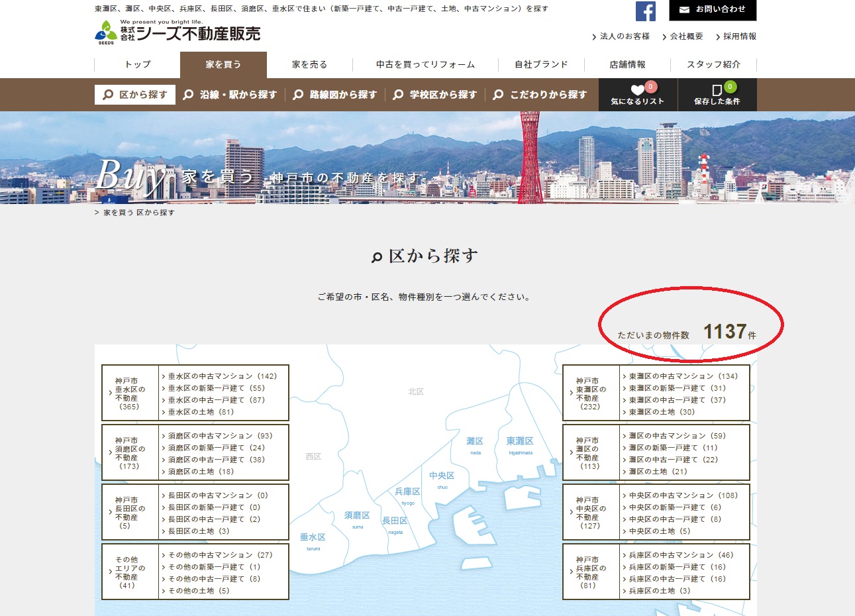Click 中央区 on the Kobe map
This screenshot has width=855, height=616.
click(442, 476)
